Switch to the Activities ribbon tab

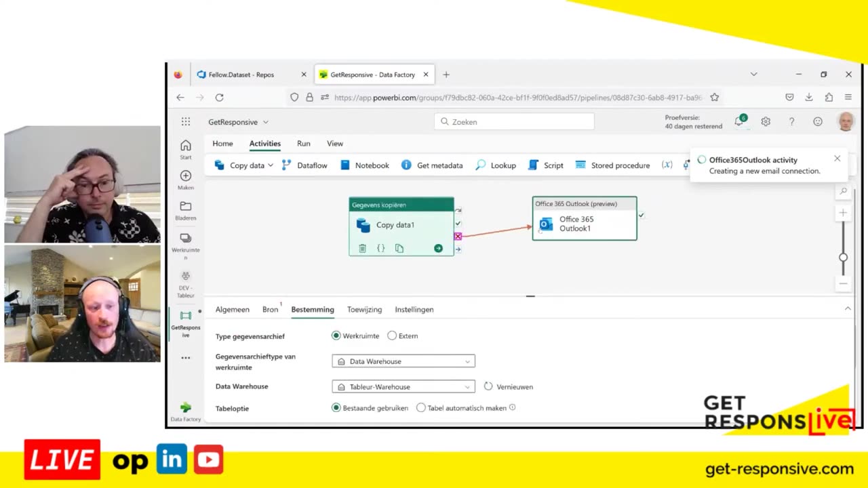(265, 144)
